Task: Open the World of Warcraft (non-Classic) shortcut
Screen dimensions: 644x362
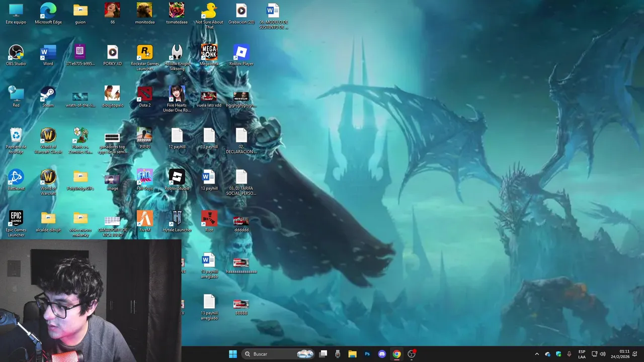Action: pos(48,183)
